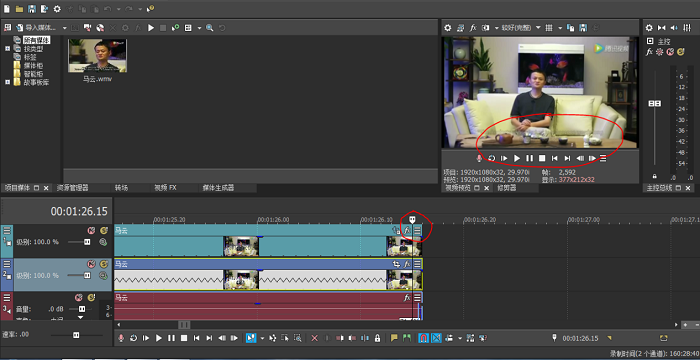Open master bus FX icon
This screenshot has width=700, height=360.
click(649, 52)
